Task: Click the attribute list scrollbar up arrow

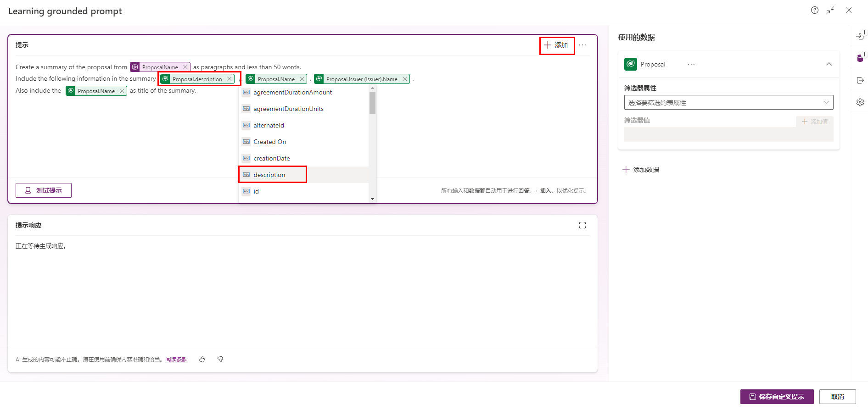Action: (372, 88)
